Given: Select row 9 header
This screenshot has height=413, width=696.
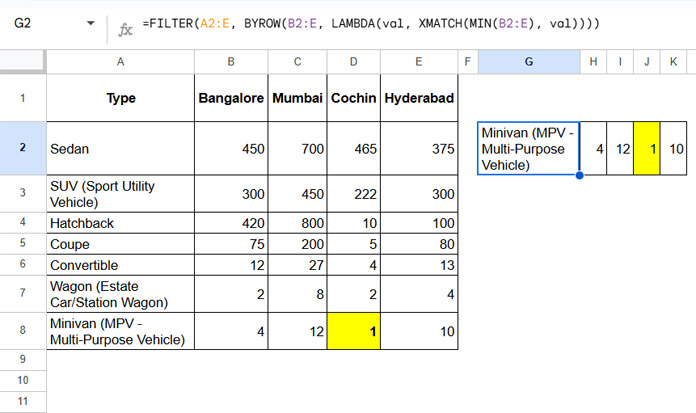Looking at the screenshot, I should (23, 360).
